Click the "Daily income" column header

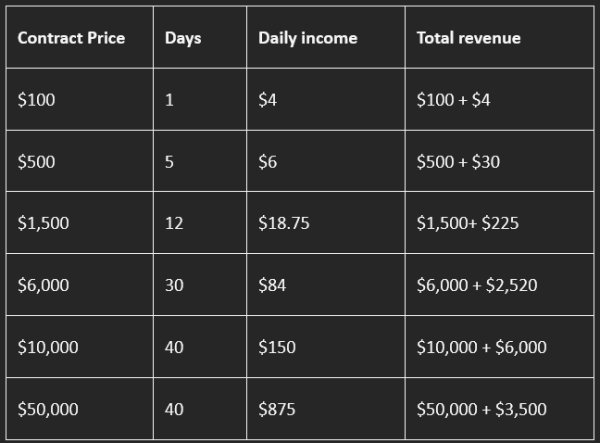pyautogui.click(x=307, y=39)
